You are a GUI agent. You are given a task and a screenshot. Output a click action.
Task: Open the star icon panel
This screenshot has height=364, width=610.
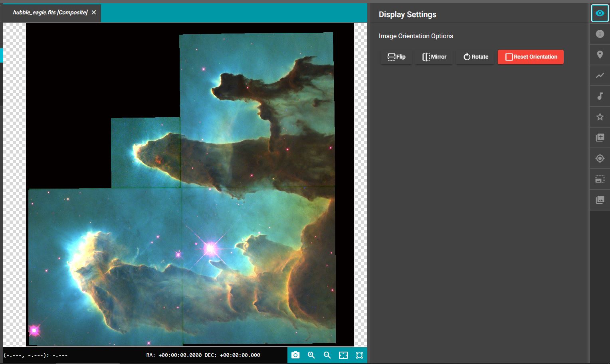[600, 117]
